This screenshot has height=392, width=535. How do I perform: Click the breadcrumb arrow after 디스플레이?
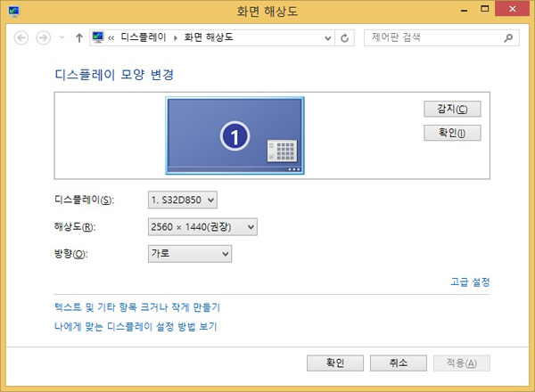[x=176, y=37]
